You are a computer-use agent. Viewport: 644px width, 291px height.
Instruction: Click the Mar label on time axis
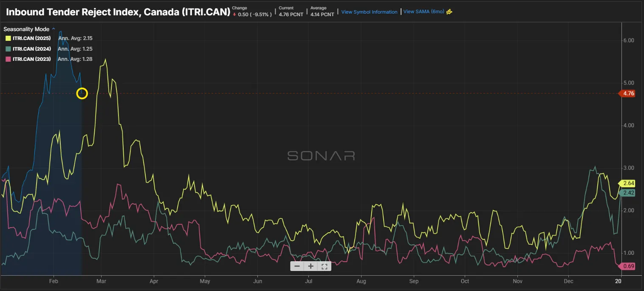[101, 281]
